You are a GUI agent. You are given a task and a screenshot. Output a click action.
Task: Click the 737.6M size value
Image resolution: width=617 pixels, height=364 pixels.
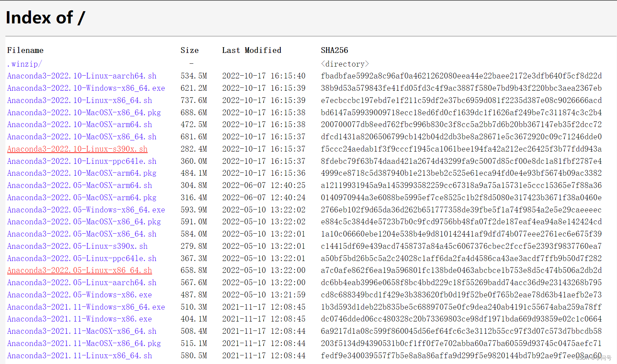click(194, 100)
